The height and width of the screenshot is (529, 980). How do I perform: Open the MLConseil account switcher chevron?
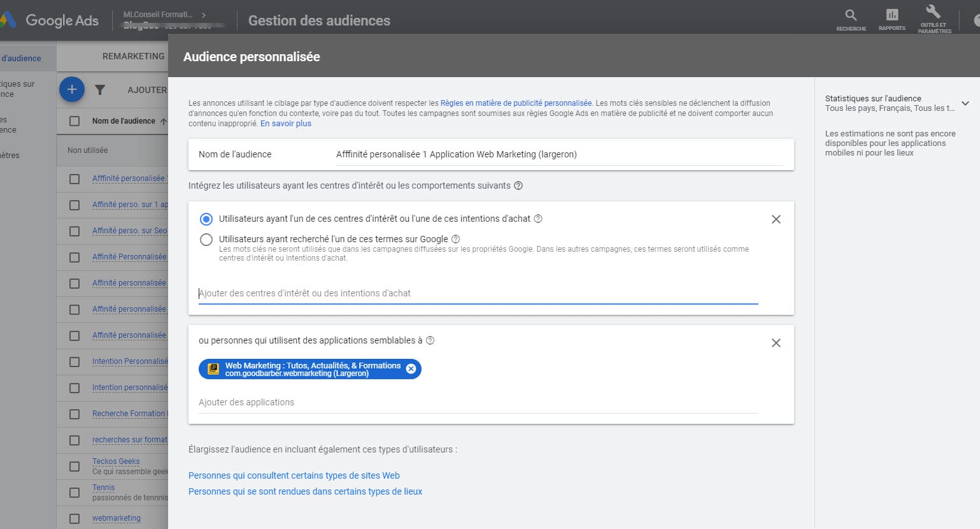(x=204, y=15)
